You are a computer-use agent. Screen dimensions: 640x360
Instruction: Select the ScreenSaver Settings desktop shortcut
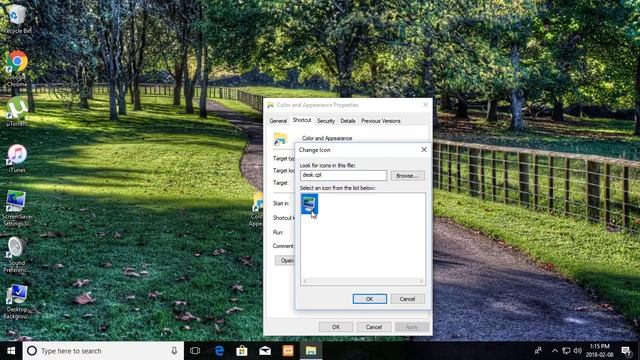17,208
